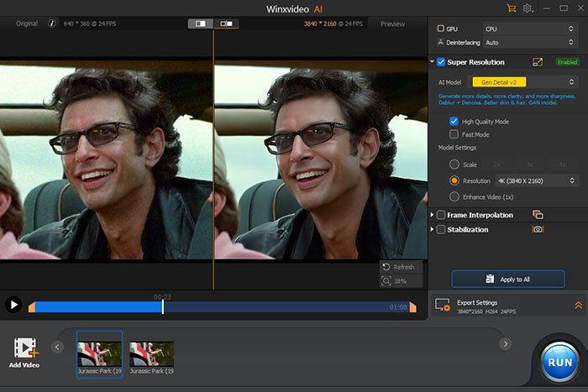
Task: Play the video preview
Action: (13, 305)
